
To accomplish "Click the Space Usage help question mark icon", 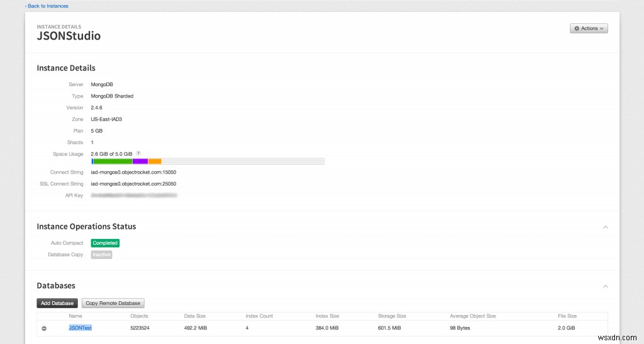I will 138,153.
